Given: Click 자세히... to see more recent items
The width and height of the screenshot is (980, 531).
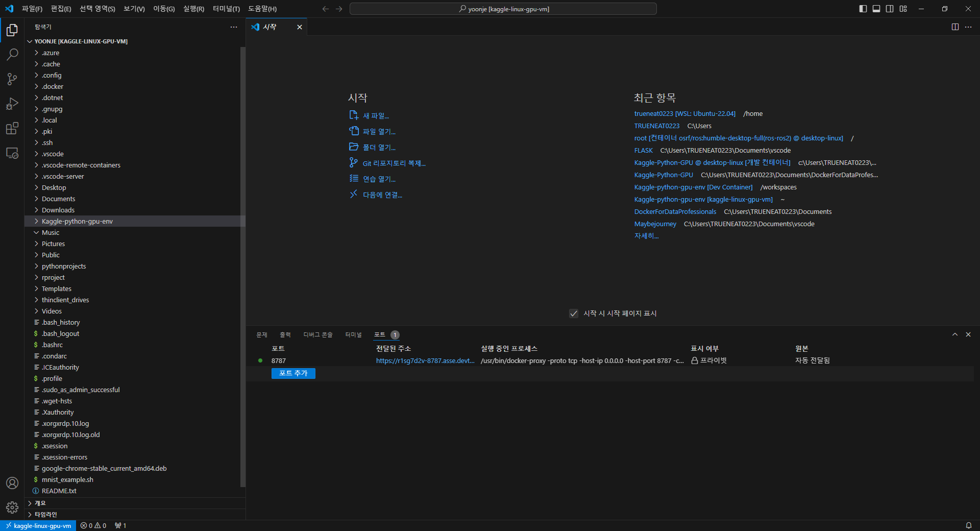Looking at the screenshot, I should [x=646, y=236].
